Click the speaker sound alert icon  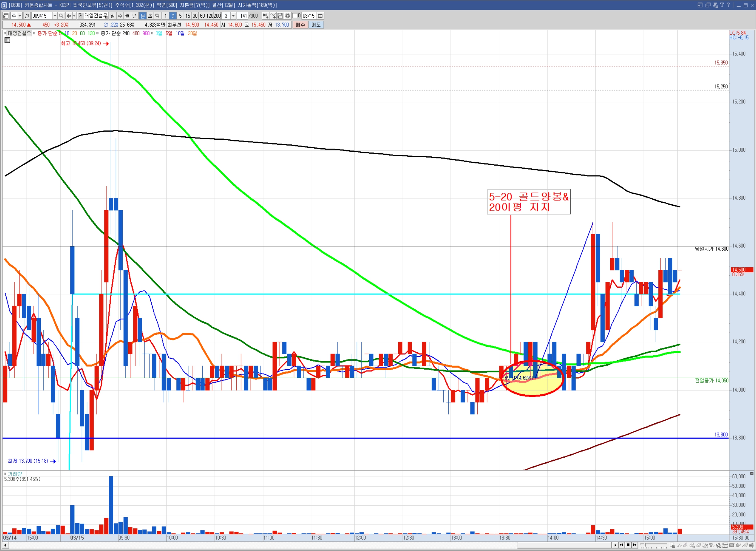pyautogui.click(x=68, y=16)
